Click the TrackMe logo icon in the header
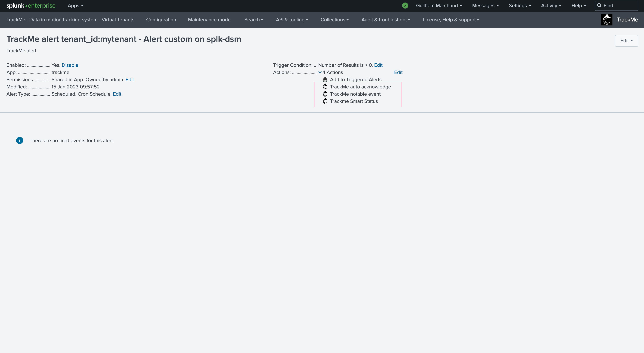The image size is (644, 353). tap(606, 20)
